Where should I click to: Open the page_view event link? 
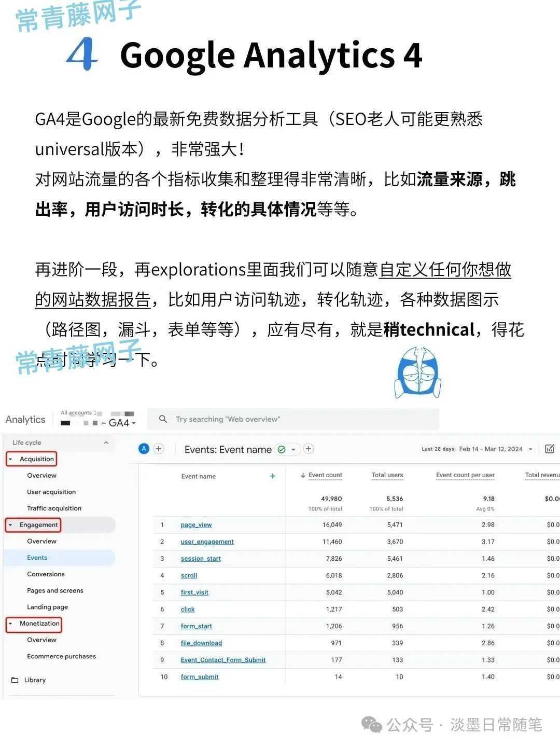coord(196,525)
